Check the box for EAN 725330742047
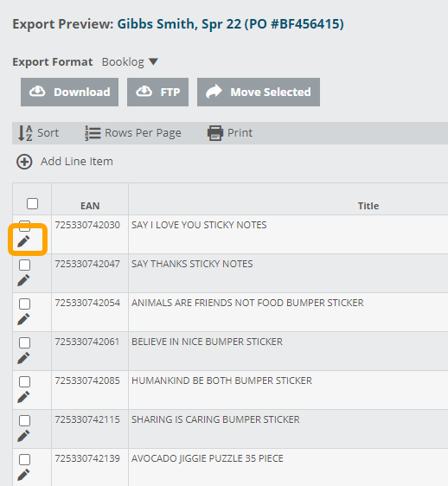448x486 pixels. pyautogui.click(x=24, y=265)
